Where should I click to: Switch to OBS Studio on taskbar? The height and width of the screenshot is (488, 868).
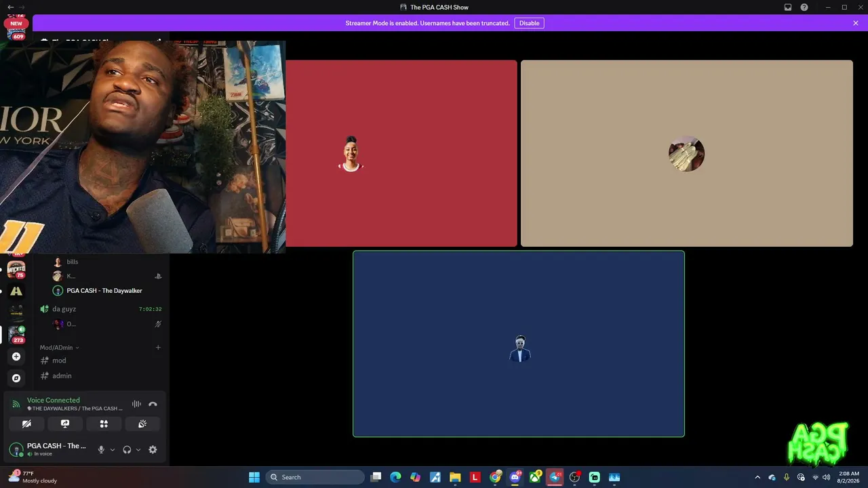tap(574, 477)
